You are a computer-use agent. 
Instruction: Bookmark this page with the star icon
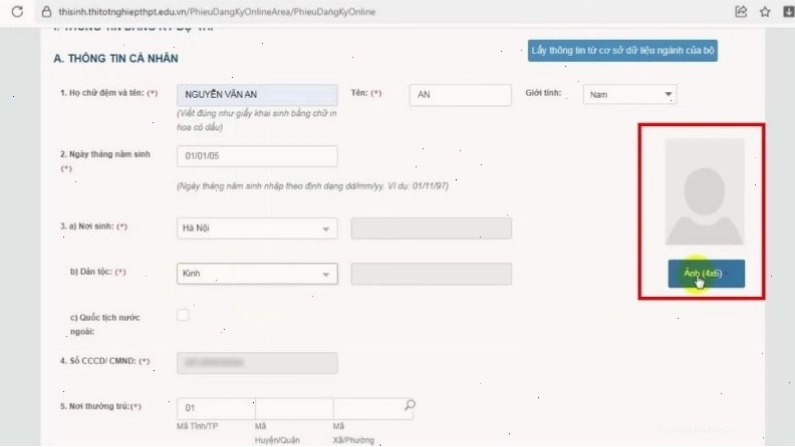tap(765, 11)
